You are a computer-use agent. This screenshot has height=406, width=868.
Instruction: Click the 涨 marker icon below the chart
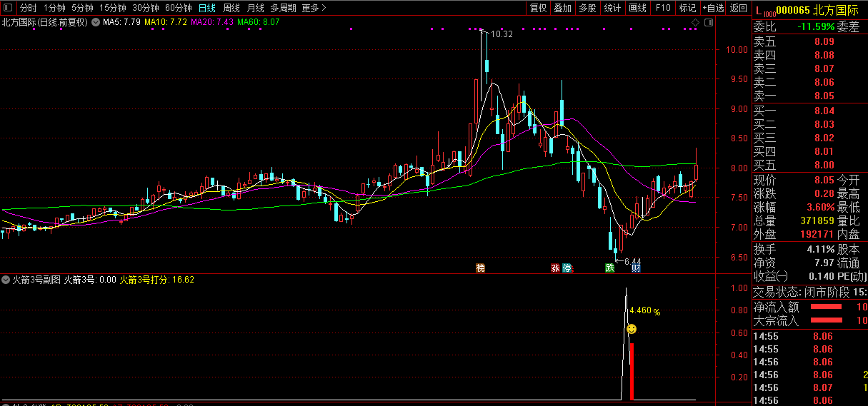point(555,268)
